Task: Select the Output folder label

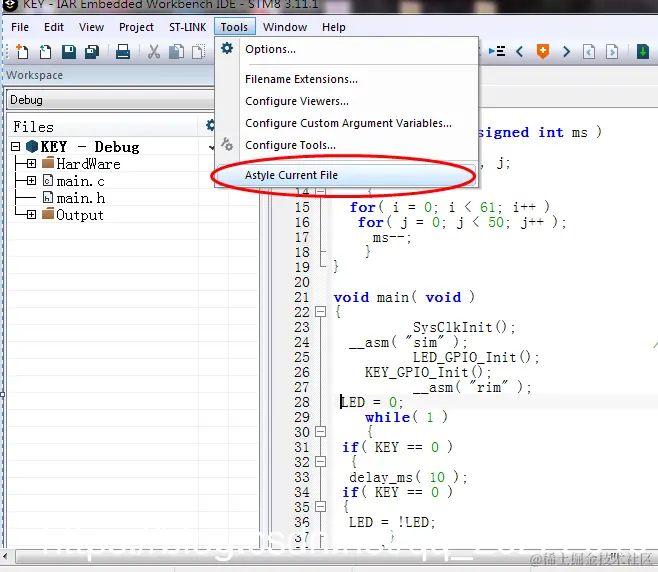Action: 80,215
